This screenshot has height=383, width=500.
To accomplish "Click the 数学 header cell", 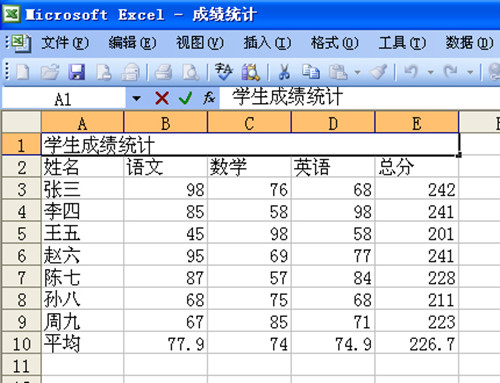I will point(249,167).
